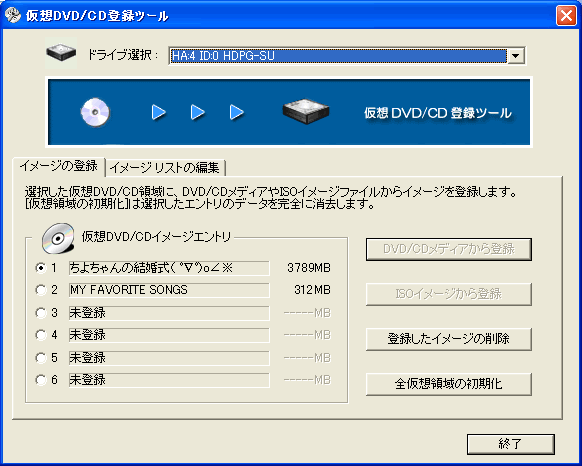Click the 未登録 field of entry 6
The image size is (582, 466).
169,380
